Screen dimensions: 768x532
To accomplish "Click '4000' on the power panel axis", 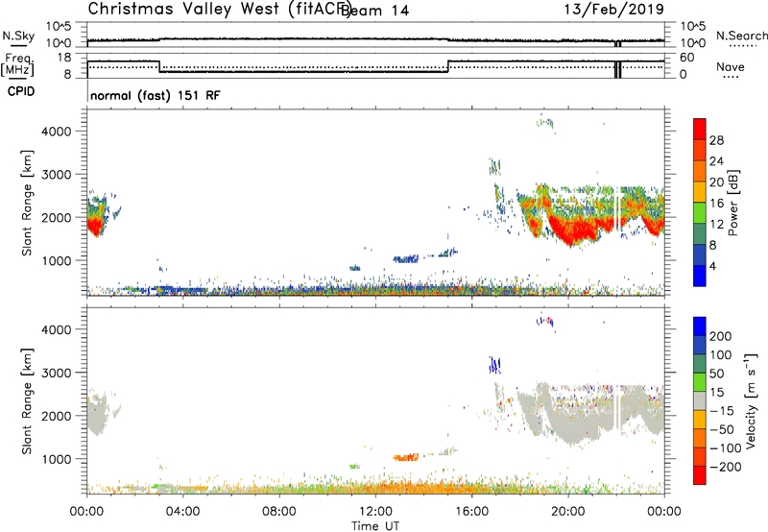I will 57,132.
